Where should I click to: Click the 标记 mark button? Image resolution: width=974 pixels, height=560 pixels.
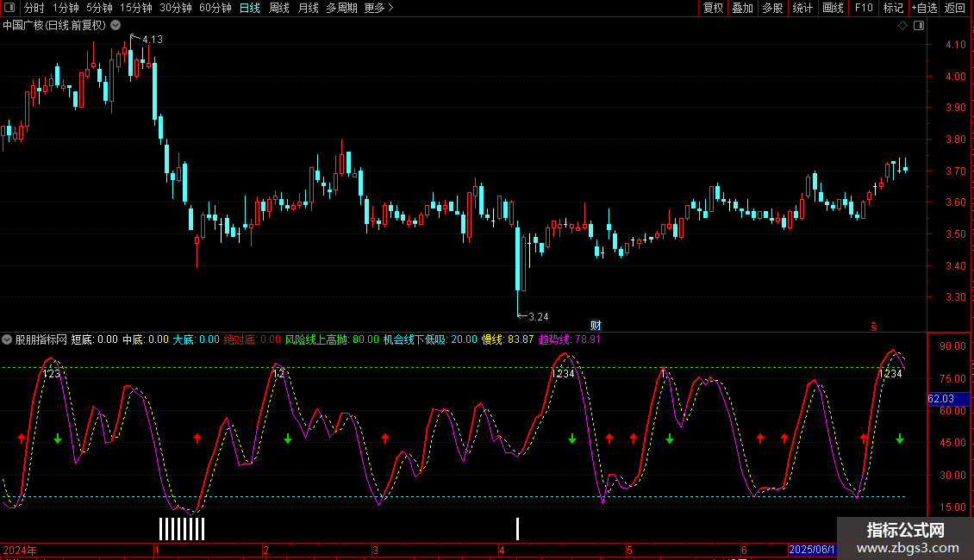(x=893, y=8)
